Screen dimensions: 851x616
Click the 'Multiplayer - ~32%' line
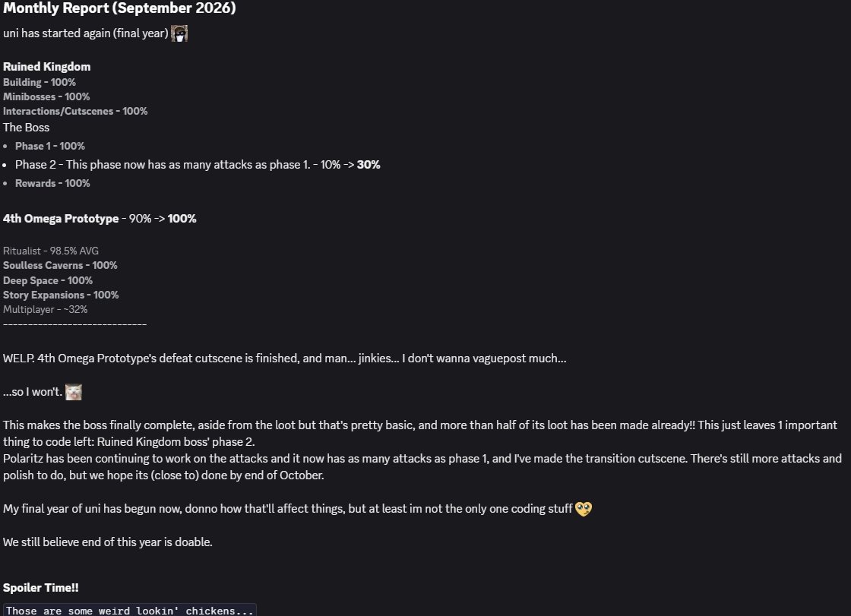[x=45, y=309]
